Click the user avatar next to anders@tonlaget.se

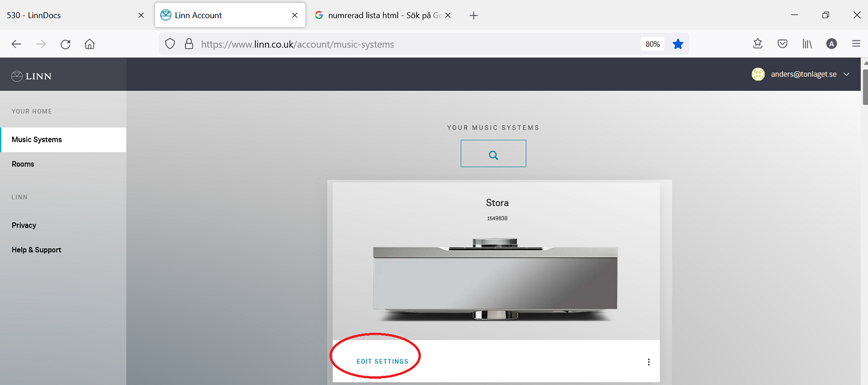click(x=758, y=74)
